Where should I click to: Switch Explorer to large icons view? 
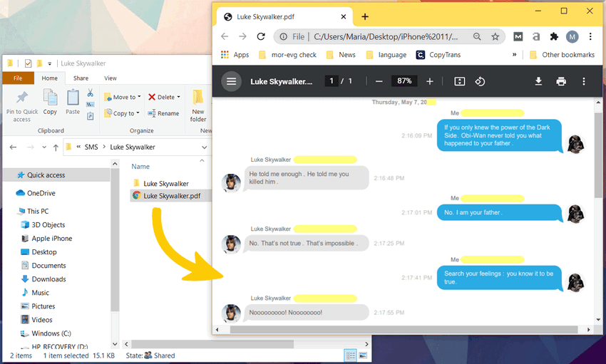click(363, 355)
